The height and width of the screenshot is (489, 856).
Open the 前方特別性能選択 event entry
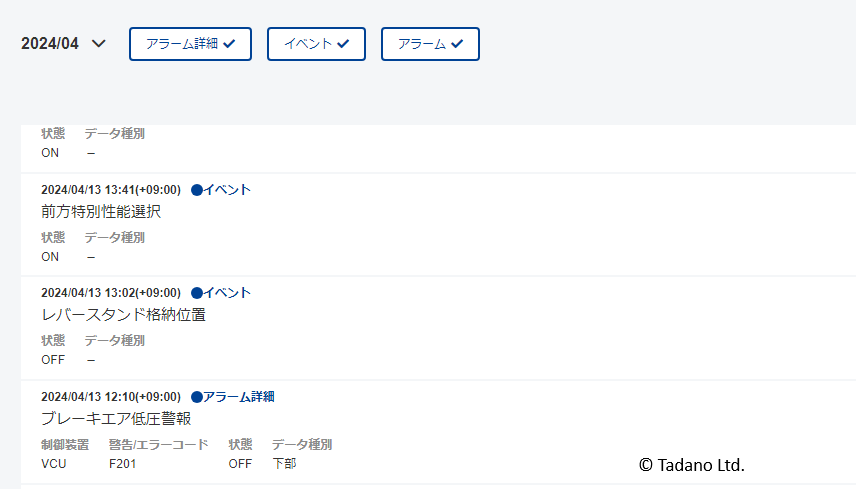pyautogui.click(x=101, y=211)
